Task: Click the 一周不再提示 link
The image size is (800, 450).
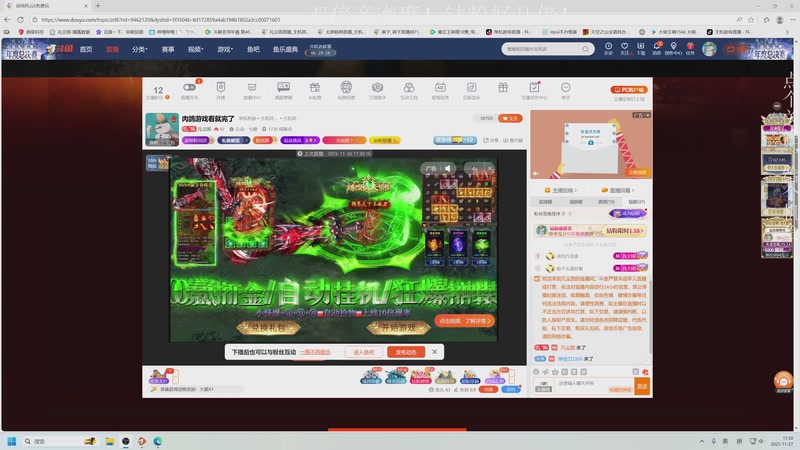Action: click(315, 352)
